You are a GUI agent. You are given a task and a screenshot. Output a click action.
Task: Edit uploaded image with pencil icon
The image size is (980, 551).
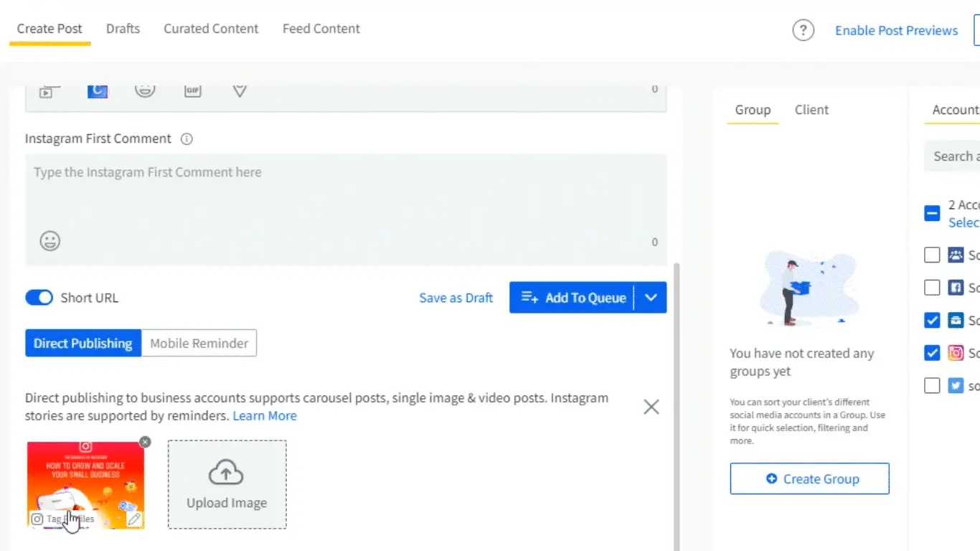coord(134,519)
